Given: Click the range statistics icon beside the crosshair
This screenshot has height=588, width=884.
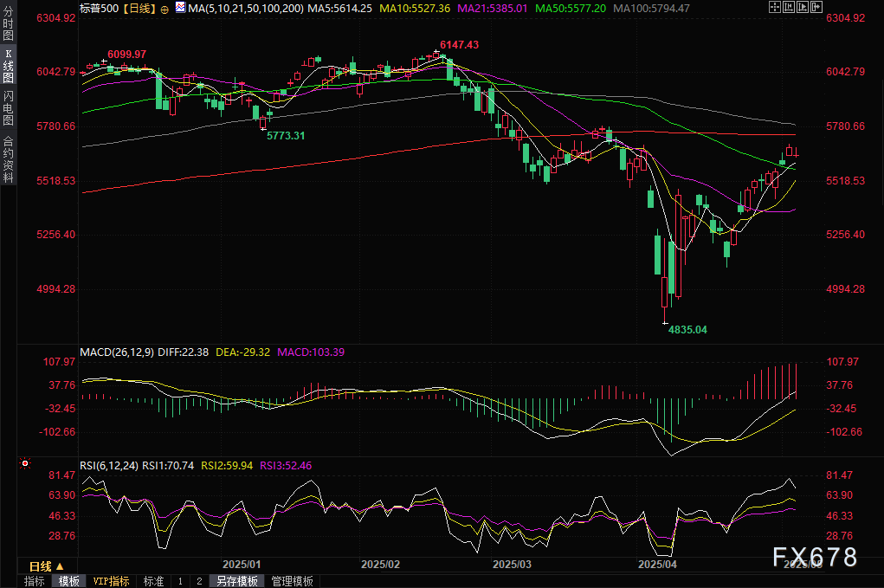Looking at the screenshot, I should tap(787, 7).
